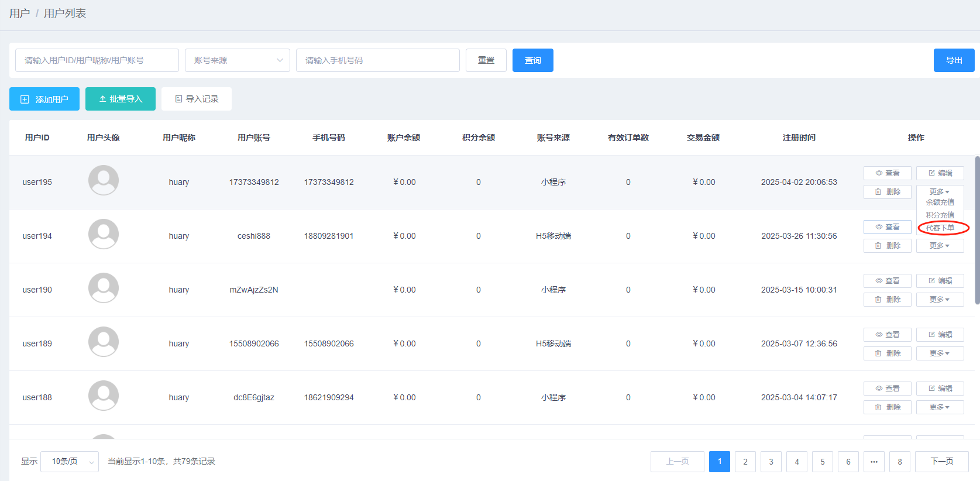Image resolution: width=980 pixels, height=481 pixels.
Task: View user195 details via 查看 eye button
Action: 887,173
